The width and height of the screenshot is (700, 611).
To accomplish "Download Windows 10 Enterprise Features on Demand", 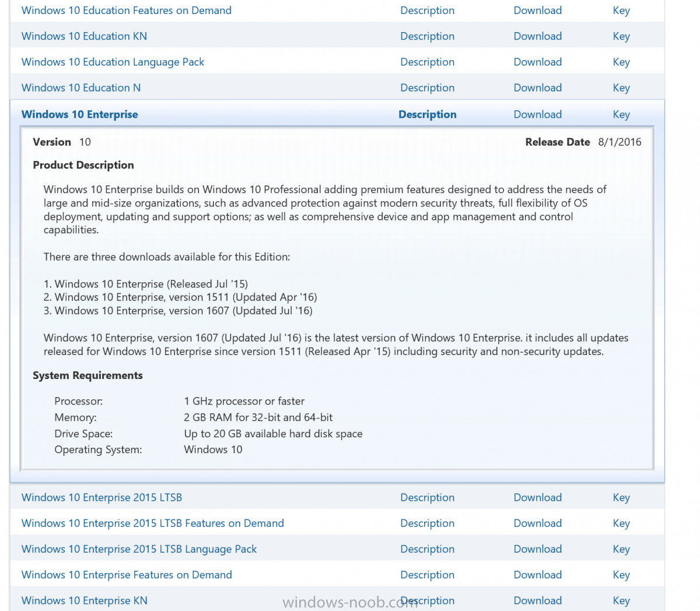I will tap(538, 574).
